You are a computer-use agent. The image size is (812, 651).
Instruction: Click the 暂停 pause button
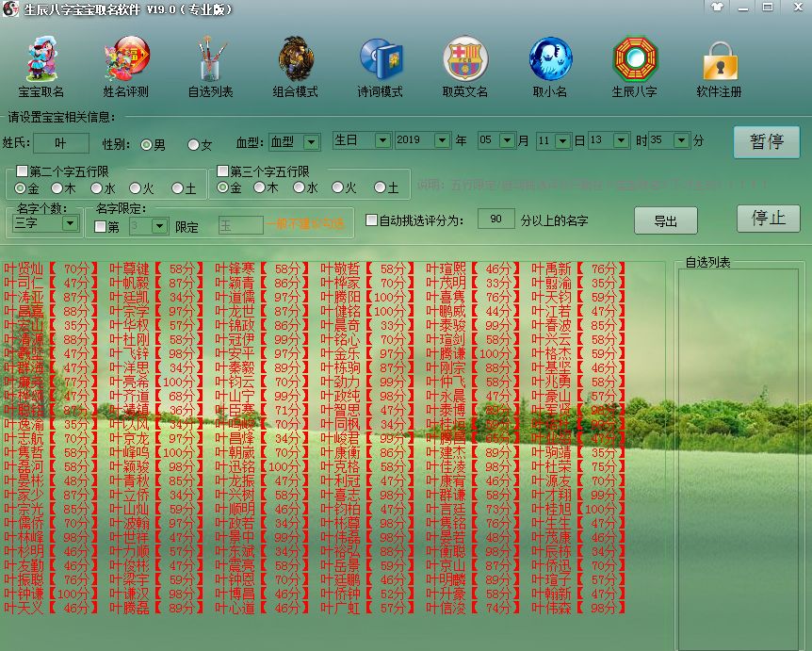coord(767,142)
